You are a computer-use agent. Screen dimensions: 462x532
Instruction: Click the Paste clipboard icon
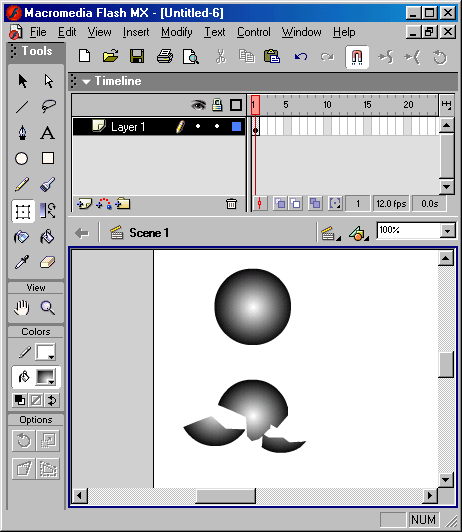(272, 56)
